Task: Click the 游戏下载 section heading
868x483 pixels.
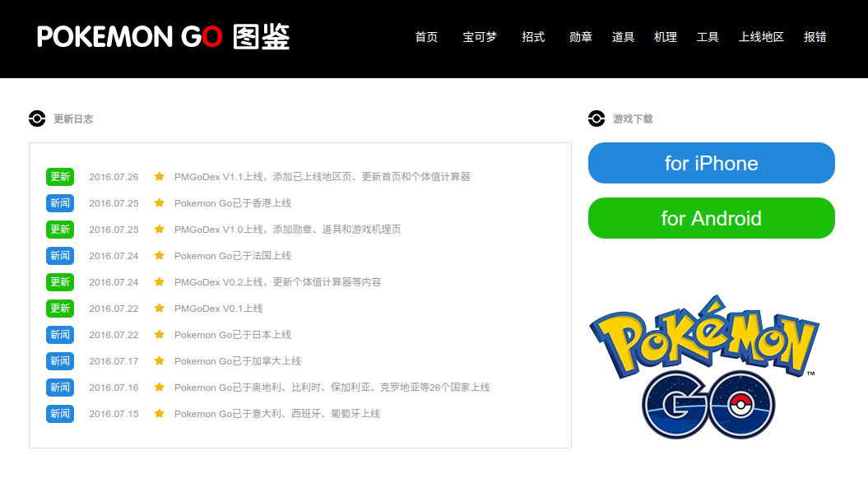Action: pos(633,119)
